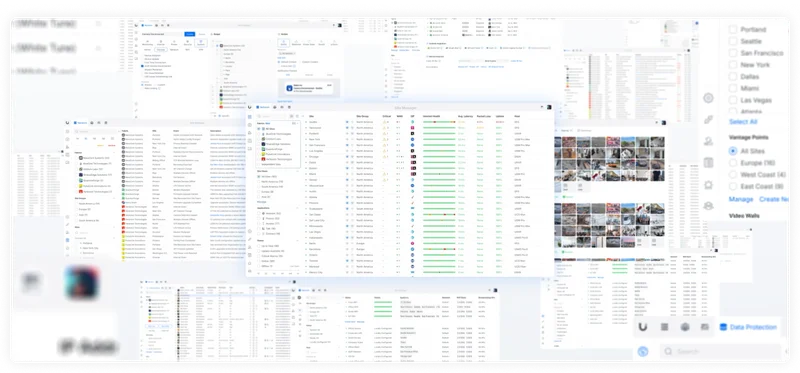Viewport: 800px width, 373px height.
Task: Toggle North America site group checkbox
Action: pyautogui.click(x=259, y=182)
